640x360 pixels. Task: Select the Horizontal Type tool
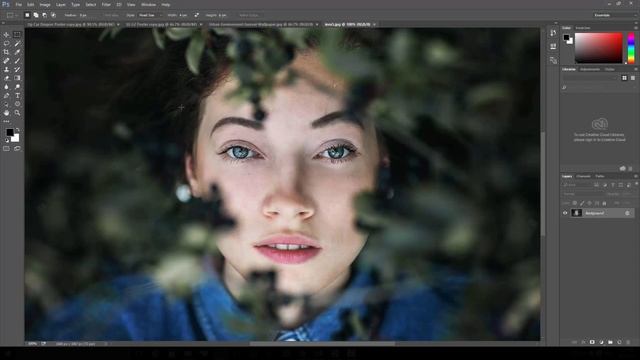coord(17,96)
